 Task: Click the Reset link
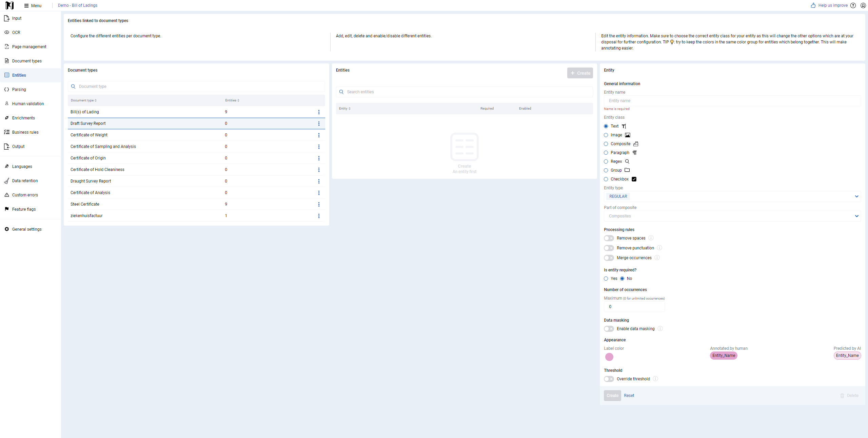coord(629,396)
